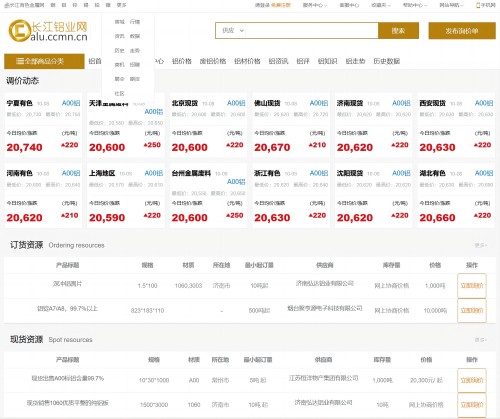Select 数据 in the open dropdown panel
Viewport: 500px width, 419px height.
(135, 36)
